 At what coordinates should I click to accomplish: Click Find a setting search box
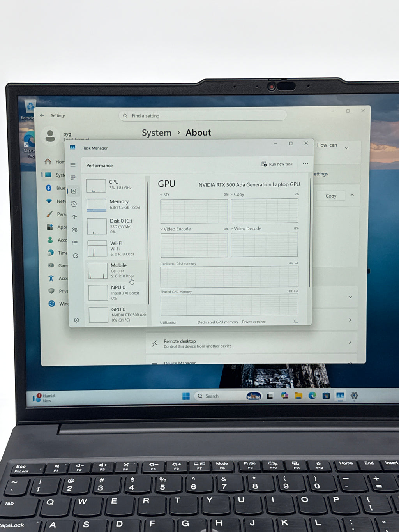coord(203,116)
